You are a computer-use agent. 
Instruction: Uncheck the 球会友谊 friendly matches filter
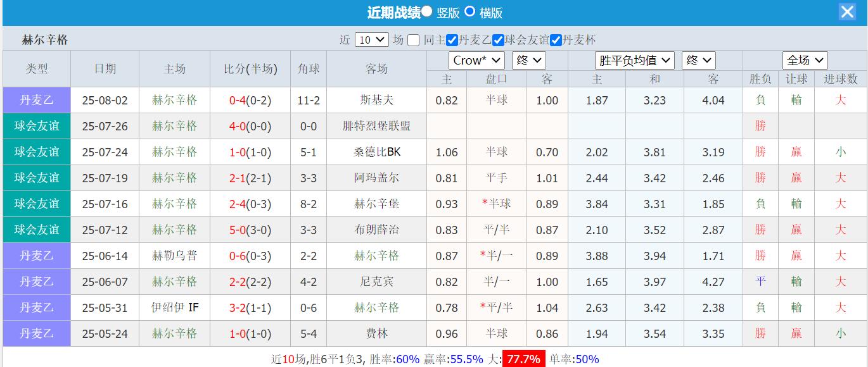pos(499,39)
